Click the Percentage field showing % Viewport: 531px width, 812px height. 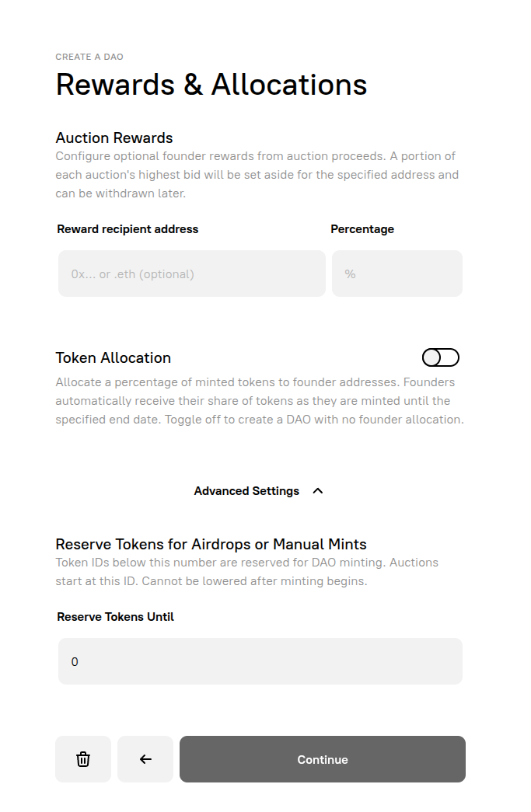[397, 274]
